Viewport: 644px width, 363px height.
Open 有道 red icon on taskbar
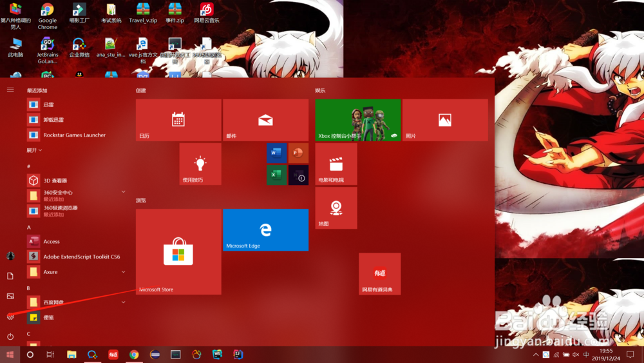113,355
